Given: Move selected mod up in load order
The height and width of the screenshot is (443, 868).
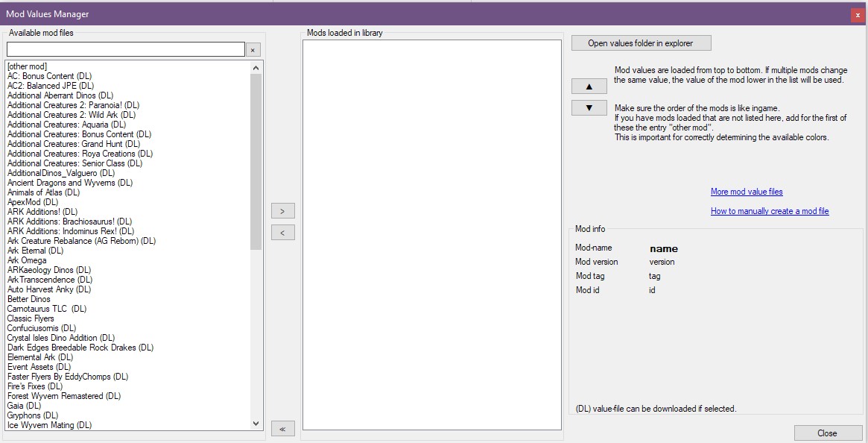Looking at the screenshot, I should 589,87.
